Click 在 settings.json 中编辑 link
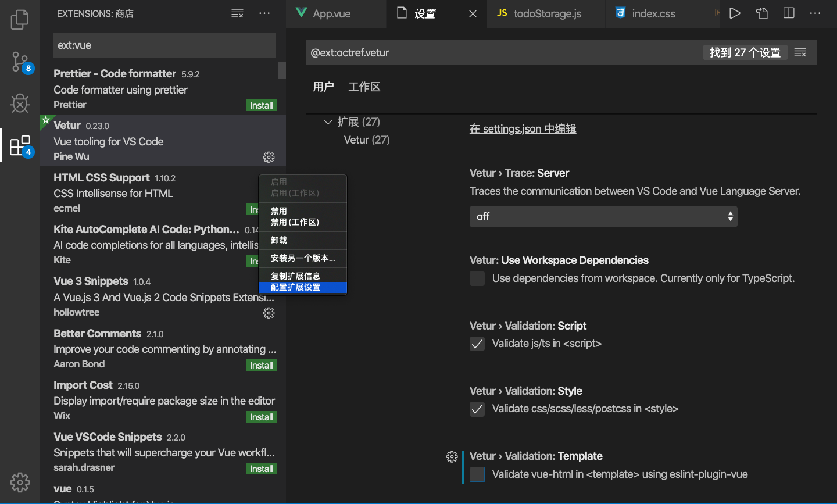The height and width of the screenshot is (504, 837). tap(523, 129)
